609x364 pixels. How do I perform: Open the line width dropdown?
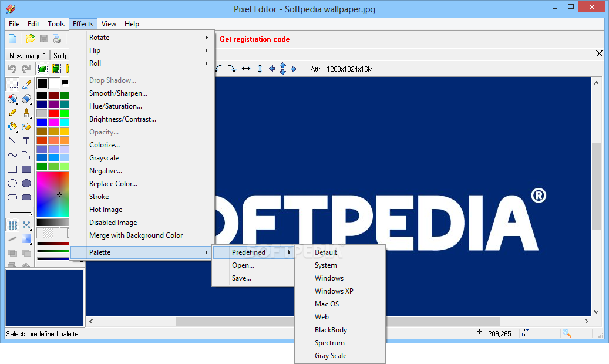click(x=19, y=212)
